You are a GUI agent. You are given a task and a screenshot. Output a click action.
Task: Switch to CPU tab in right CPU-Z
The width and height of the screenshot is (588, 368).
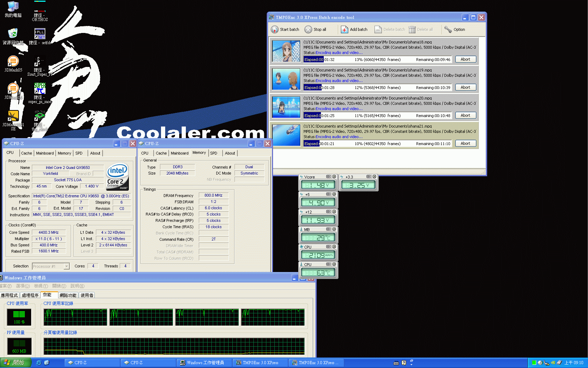(x=145, y=153)
